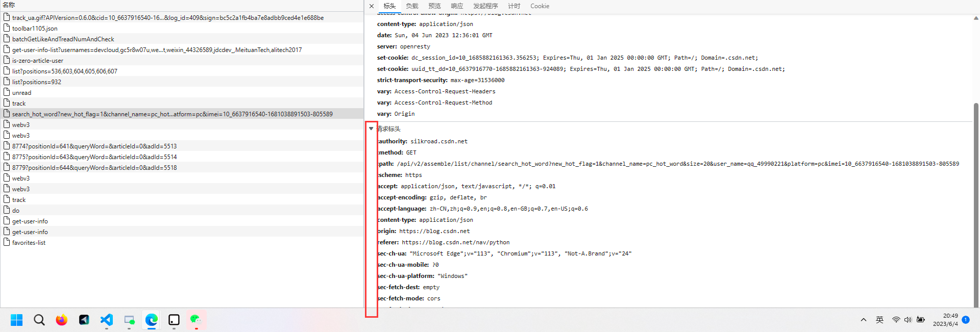Switch to the 负载 tab

click(x=412, y=6)
